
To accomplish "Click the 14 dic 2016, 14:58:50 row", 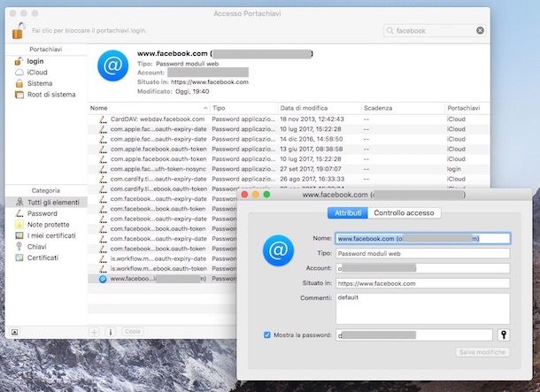I will [289, 139].
